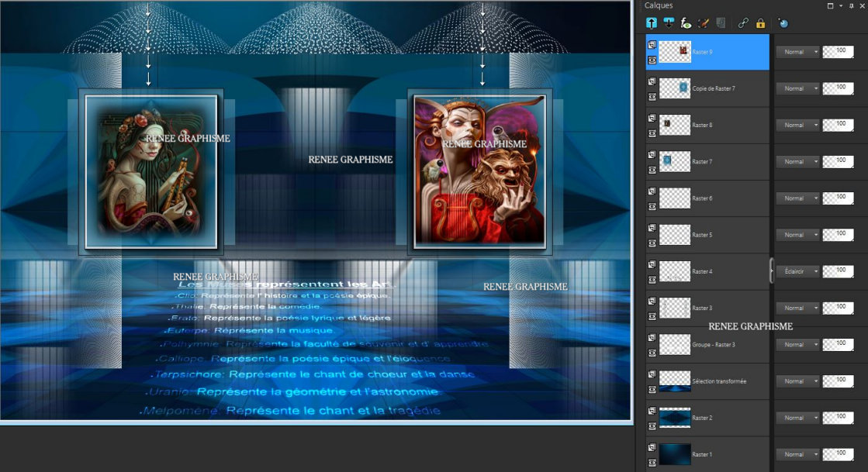
Task: Click the opacity slider of Raster 1
Action: [x=838, y=454]
